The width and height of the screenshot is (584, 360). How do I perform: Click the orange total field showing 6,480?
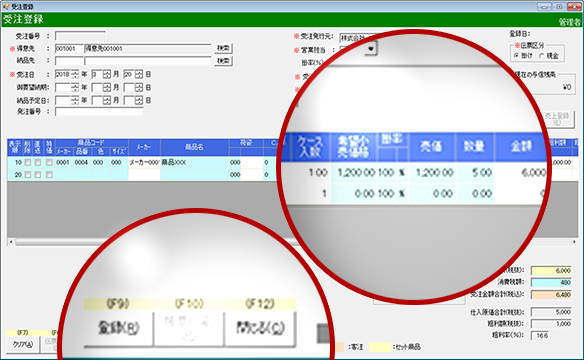[551, 294]
